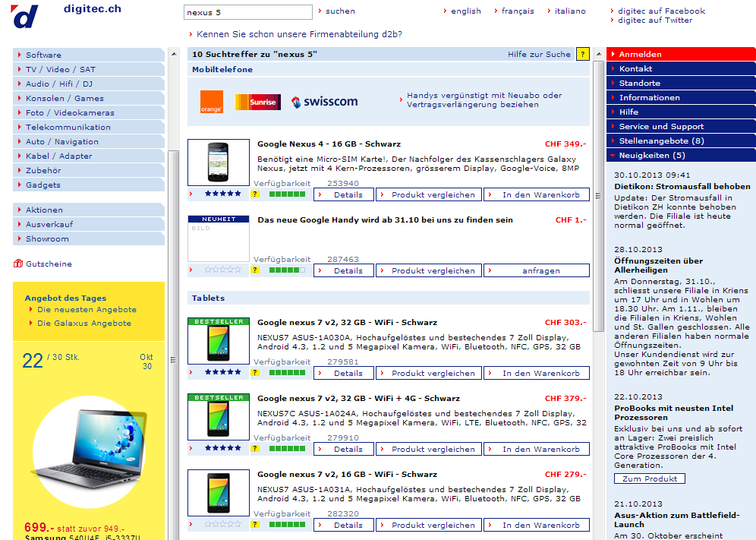Open Stellenangebote (8) job listings
Viewport: 756px width, 540px height.
(x=681, y=141)
